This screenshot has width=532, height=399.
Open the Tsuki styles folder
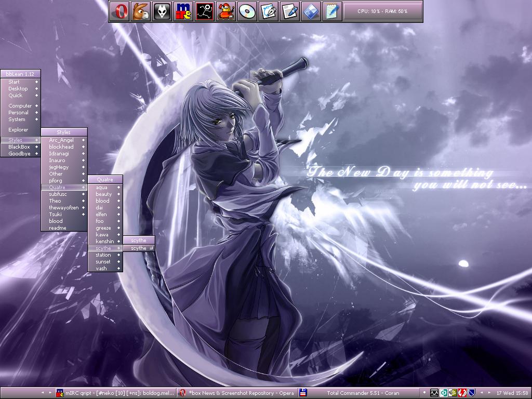pos(64,215)
